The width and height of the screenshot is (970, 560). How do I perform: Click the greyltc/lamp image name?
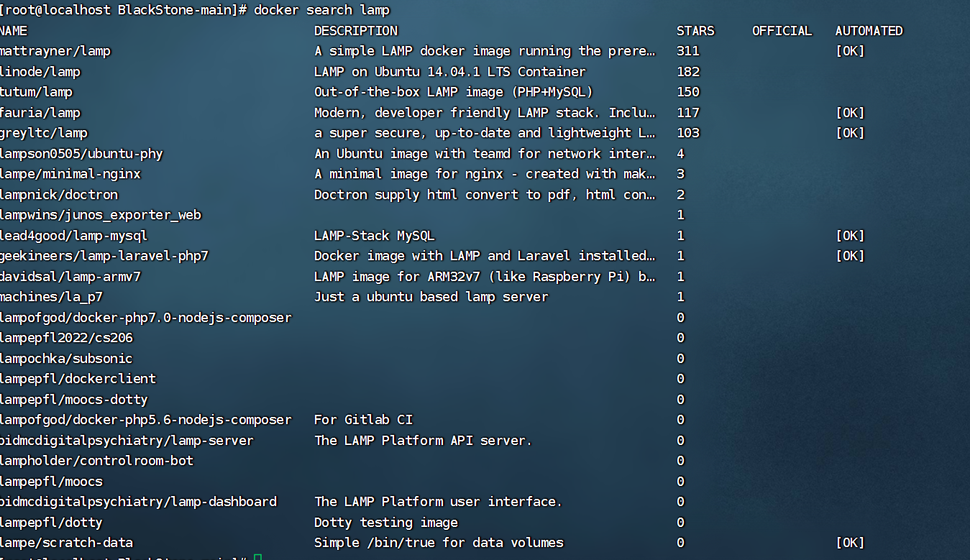pyautogui.click(x=44, y=133)
